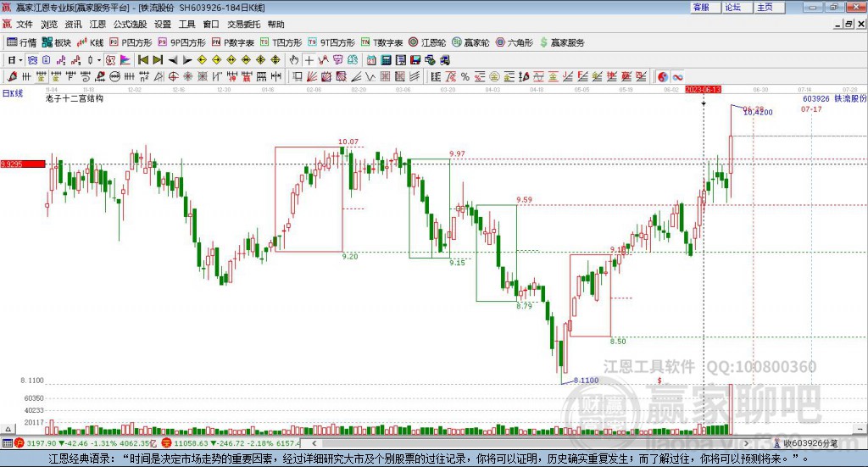
Task: Open the calendar icon tool
Action: click(371, 60)
